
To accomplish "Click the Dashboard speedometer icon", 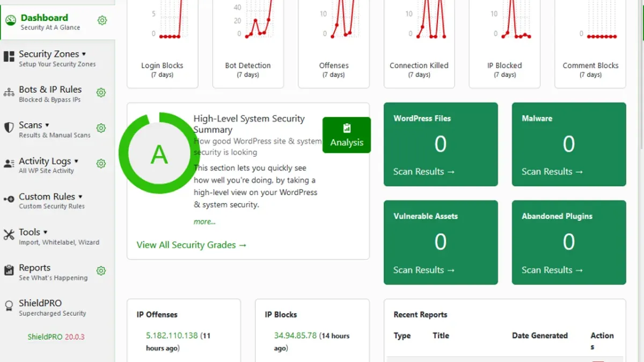I will click(x=10, y=21).
